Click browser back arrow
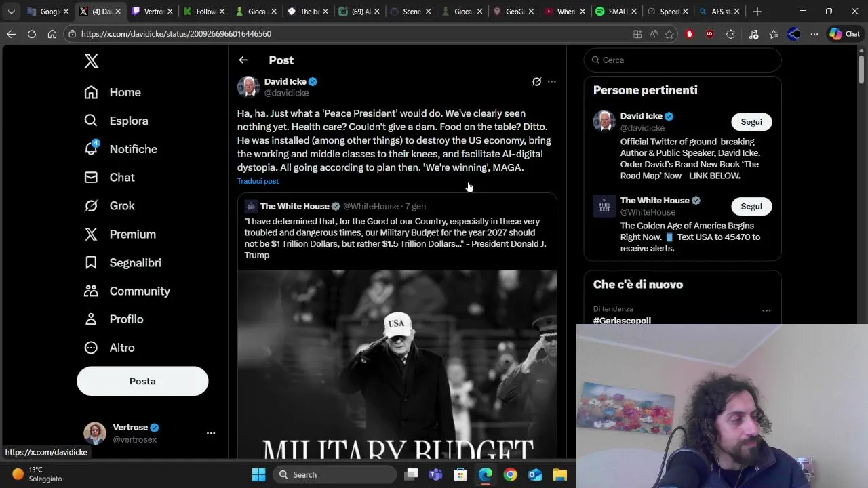The height and width of the screenshot is (488, 868). tap(12, 34)
